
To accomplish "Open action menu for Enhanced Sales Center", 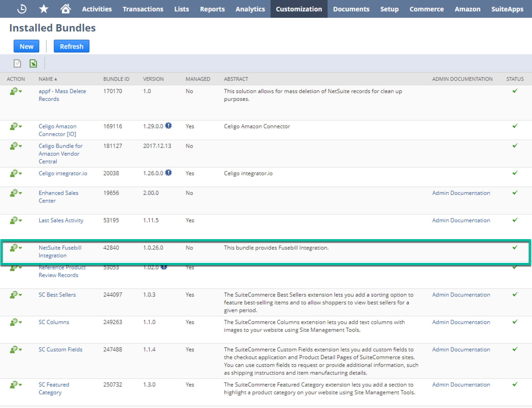I will (x=16, y=193).
